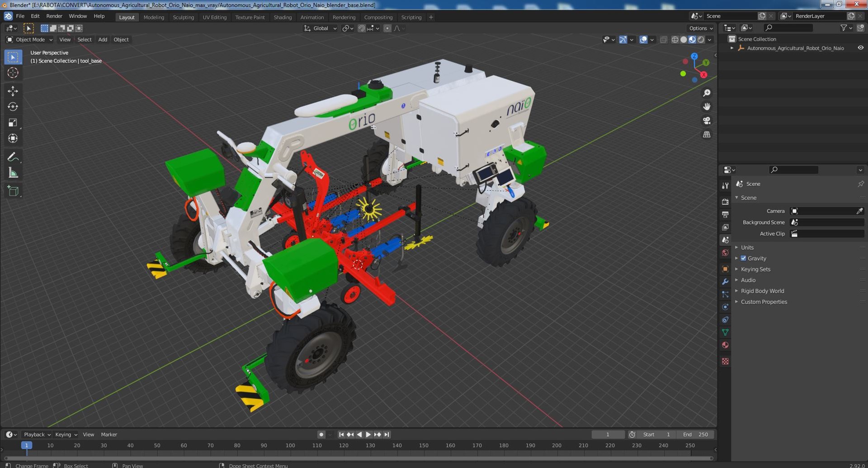Switch to the Modeling workspace tab
Screen dimensions: 868x468
coord(154,17)
